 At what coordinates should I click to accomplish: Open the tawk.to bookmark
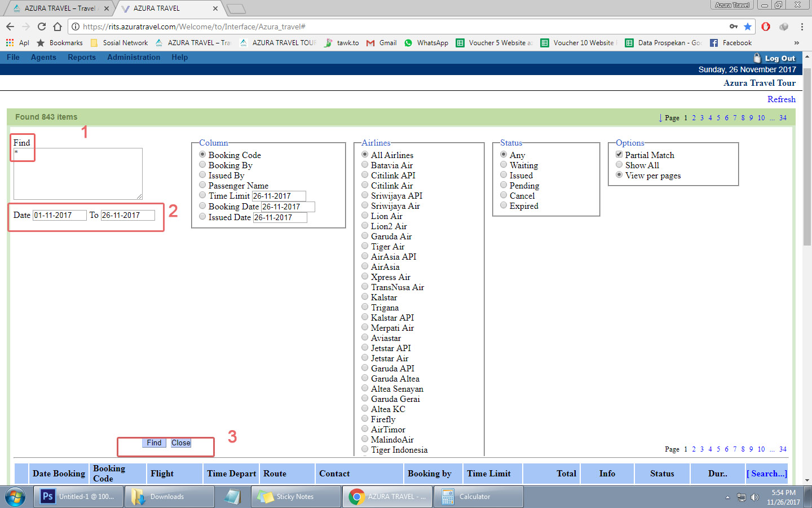(x=342, y=42)
